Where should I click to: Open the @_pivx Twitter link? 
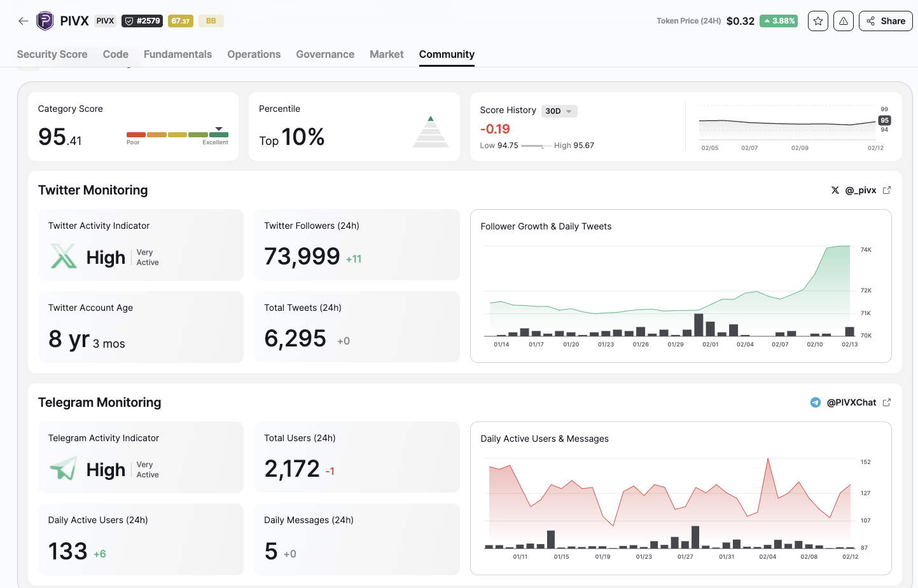861,190
